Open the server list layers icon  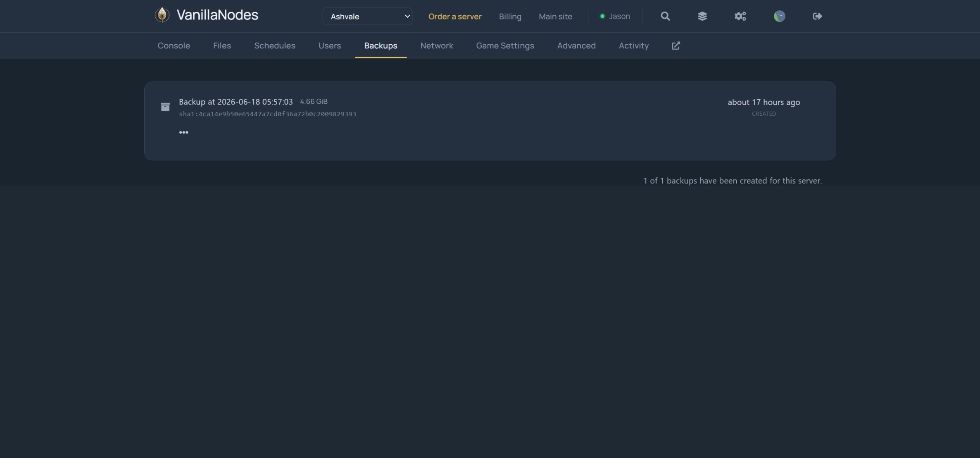702,16
